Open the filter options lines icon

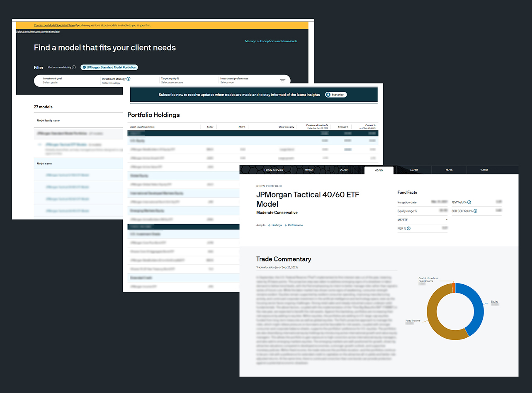(283, 81)
